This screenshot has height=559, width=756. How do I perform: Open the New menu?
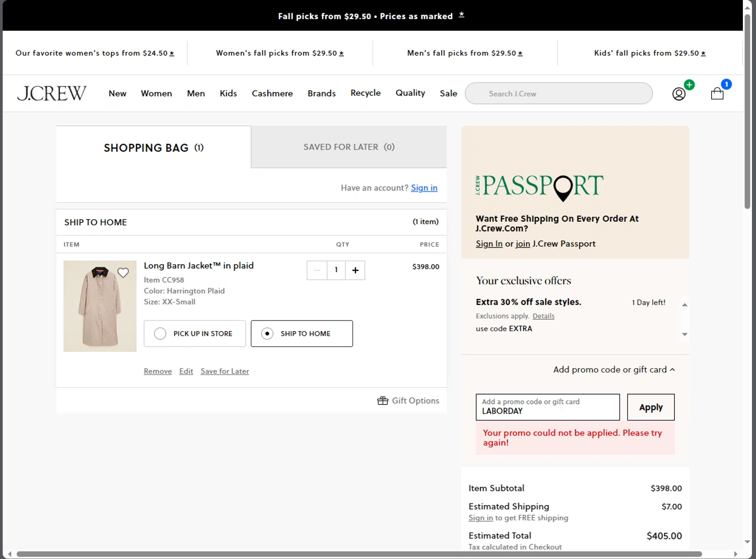point(117,93)
